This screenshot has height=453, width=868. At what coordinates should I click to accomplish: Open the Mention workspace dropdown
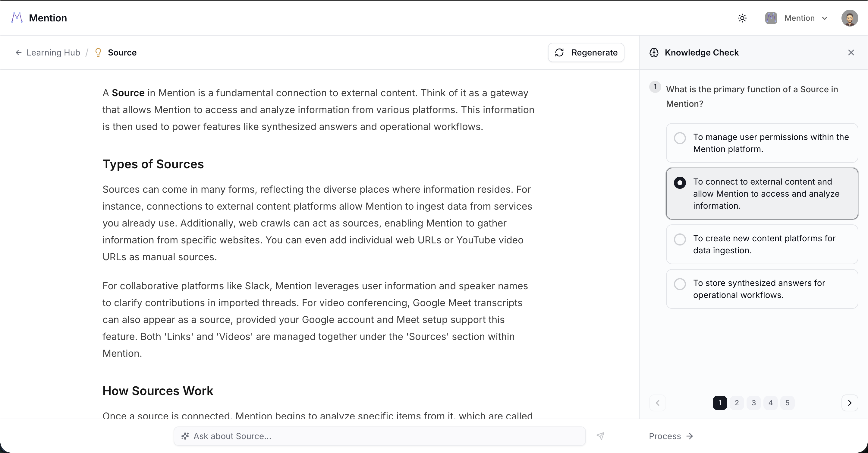coord(797,18)
